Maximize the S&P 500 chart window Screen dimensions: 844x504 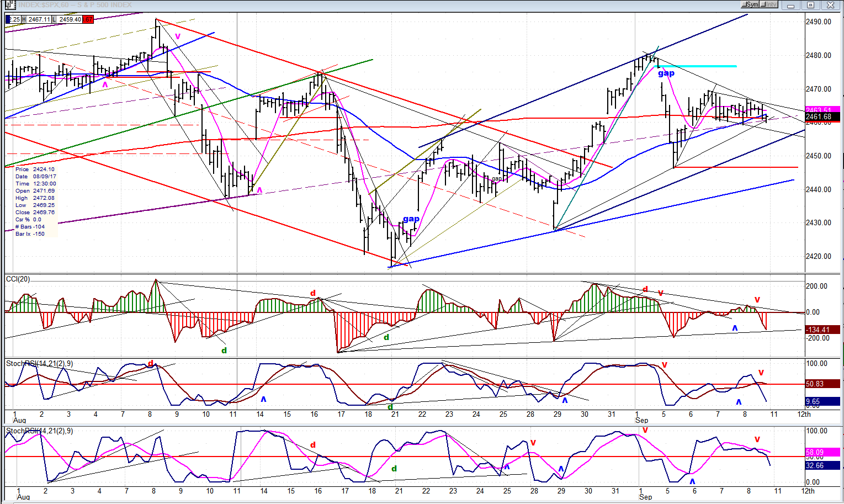811,6
